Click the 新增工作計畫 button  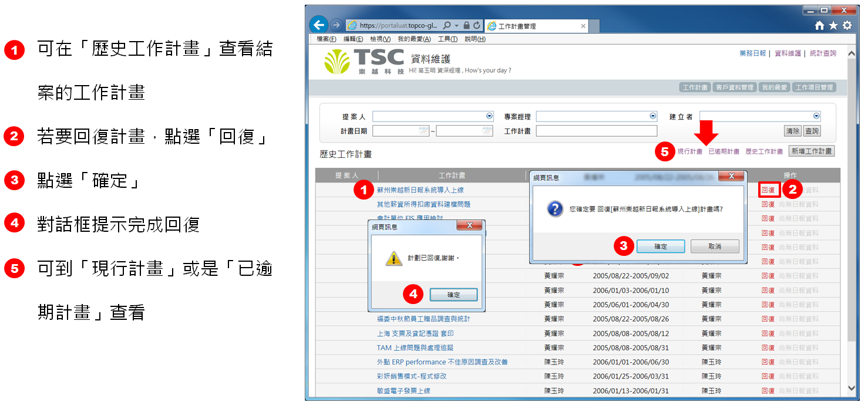(811, 151)
